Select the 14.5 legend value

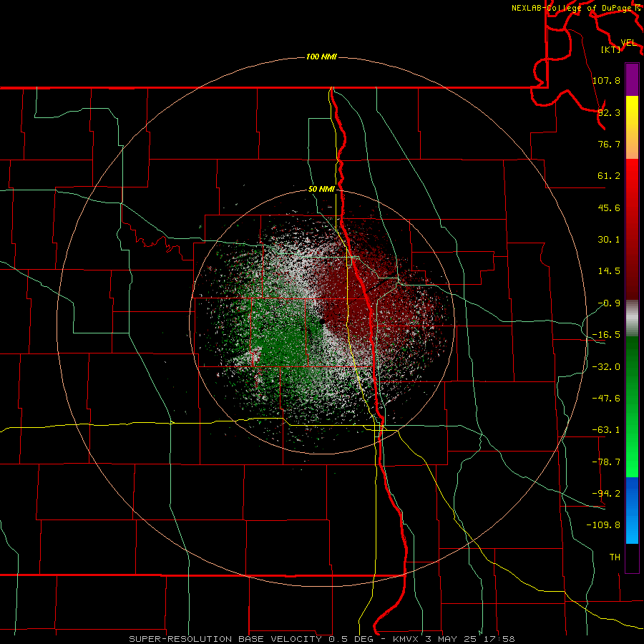pos(609,271)
